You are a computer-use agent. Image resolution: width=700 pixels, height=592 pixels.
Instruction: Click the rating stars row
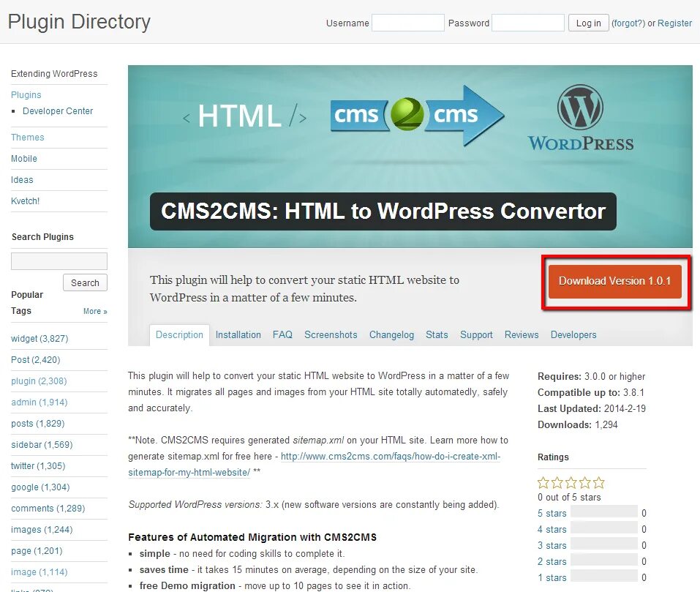(x=571, y=483)
